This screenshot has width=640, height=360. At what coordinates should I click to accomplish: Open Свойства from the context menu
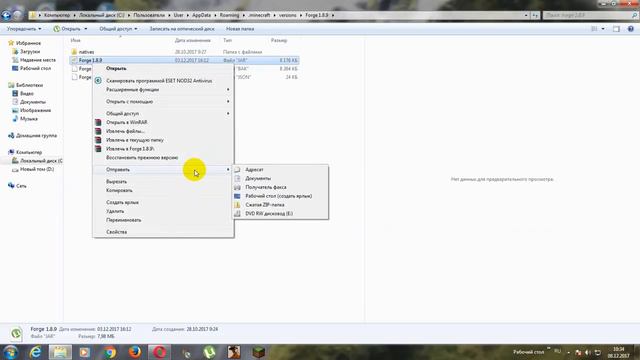116,232
